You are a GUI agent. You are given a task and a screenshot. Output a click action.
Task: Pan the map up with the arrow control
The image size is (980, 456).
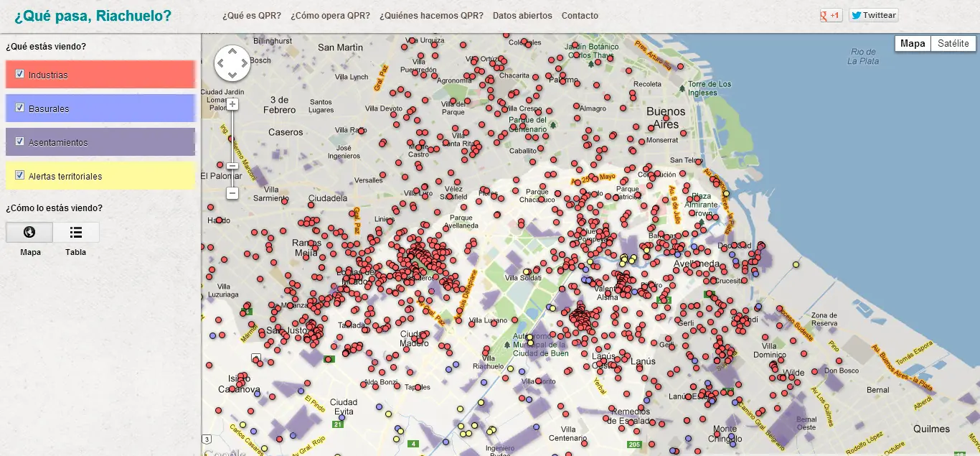point(233,52)
